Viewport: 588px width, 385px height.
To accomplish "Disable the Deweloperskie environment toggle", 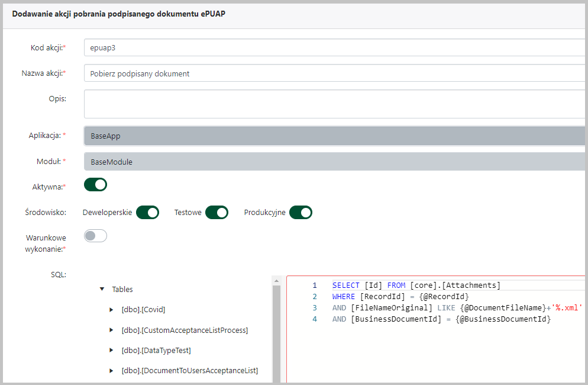I will click(147, 212).
